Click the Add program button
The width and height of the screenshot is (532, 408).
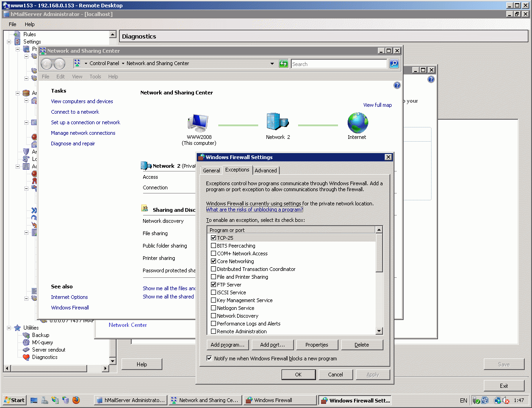[x=227, y=345]
